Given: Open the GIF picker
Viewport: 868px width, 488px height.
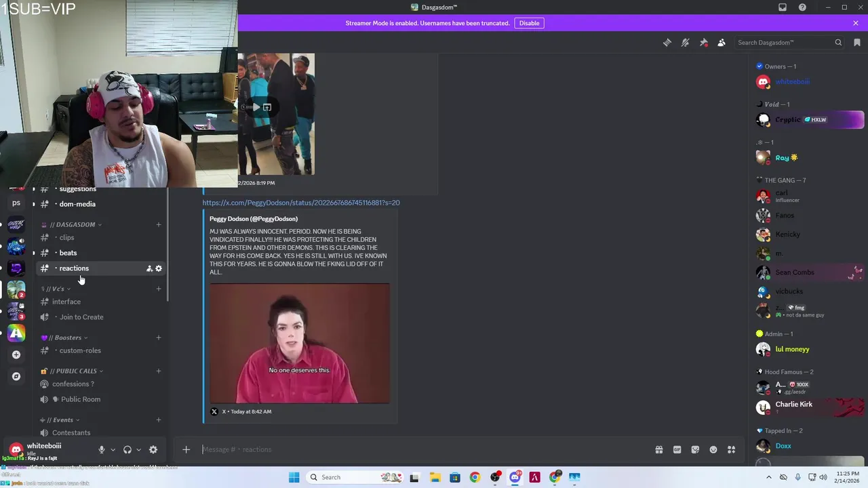Looking at the screenshot, I should [677, 449].
